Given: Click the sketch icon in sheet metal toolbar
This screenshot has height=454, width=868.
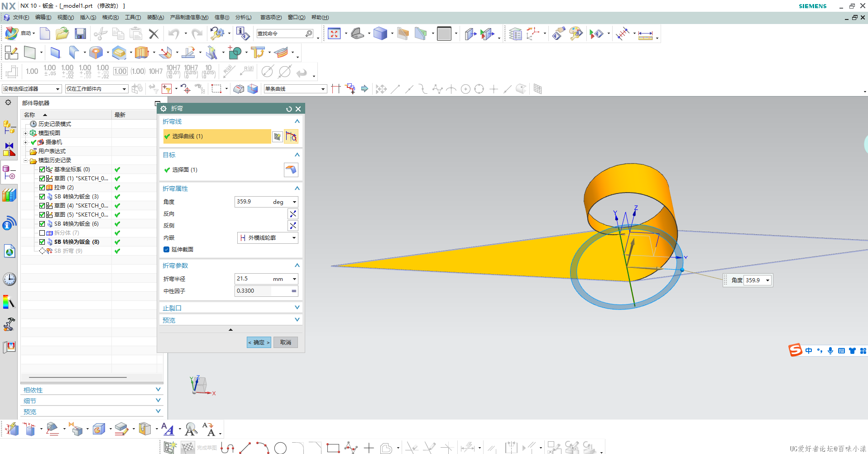Looking at the screenshot, I should 11,53.
